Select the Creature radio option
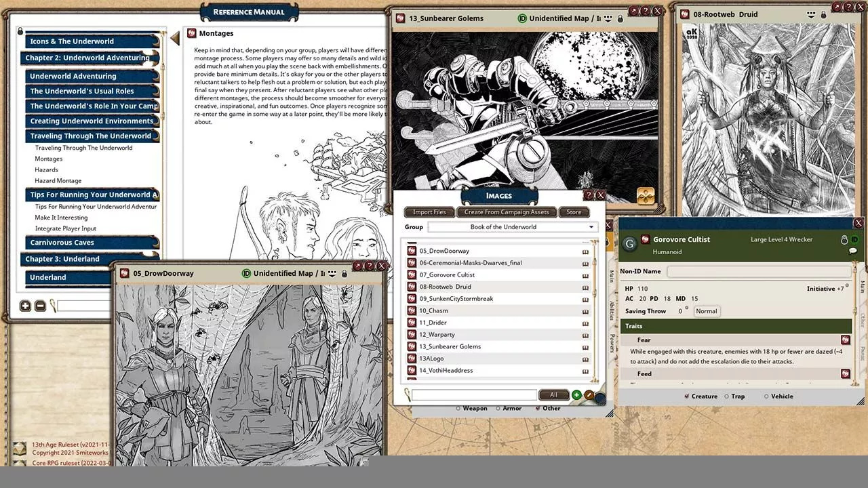This screenshot has height=488, width=868. tap(687, 396)
